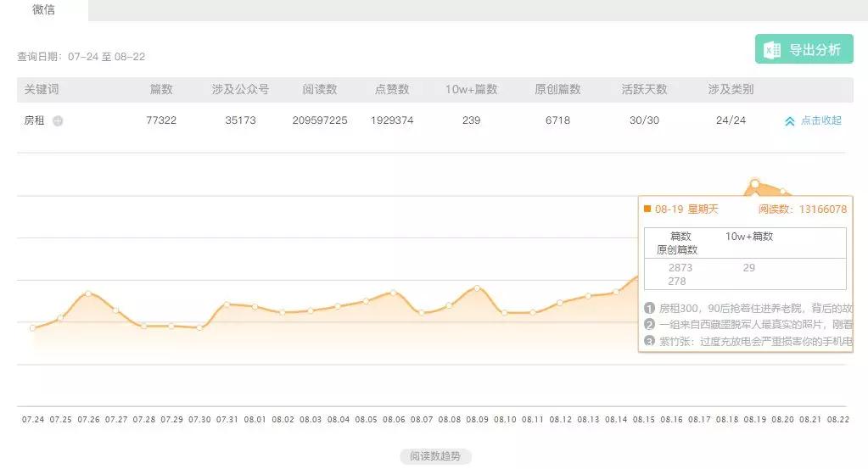The image size is (868, 469).
Task: Collapse the chart via 点击收起 link
Action: point(821,120)
